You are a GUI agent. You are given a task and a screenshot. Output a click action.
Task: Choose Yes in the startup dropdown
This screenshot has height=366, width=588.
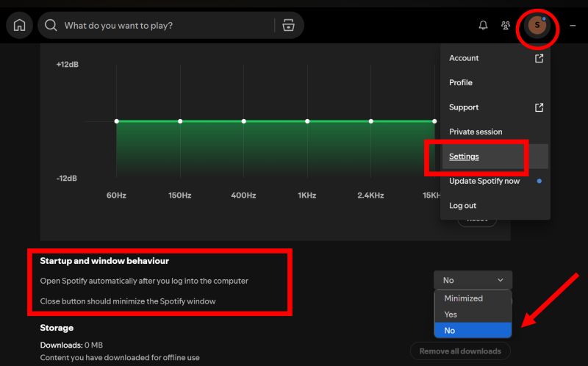point(451,315)
